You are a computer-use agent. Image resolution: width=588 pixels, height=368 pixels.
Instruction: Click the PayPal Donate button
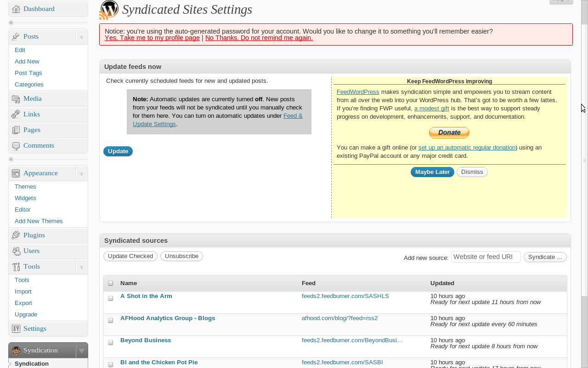[x=449, y=132]
